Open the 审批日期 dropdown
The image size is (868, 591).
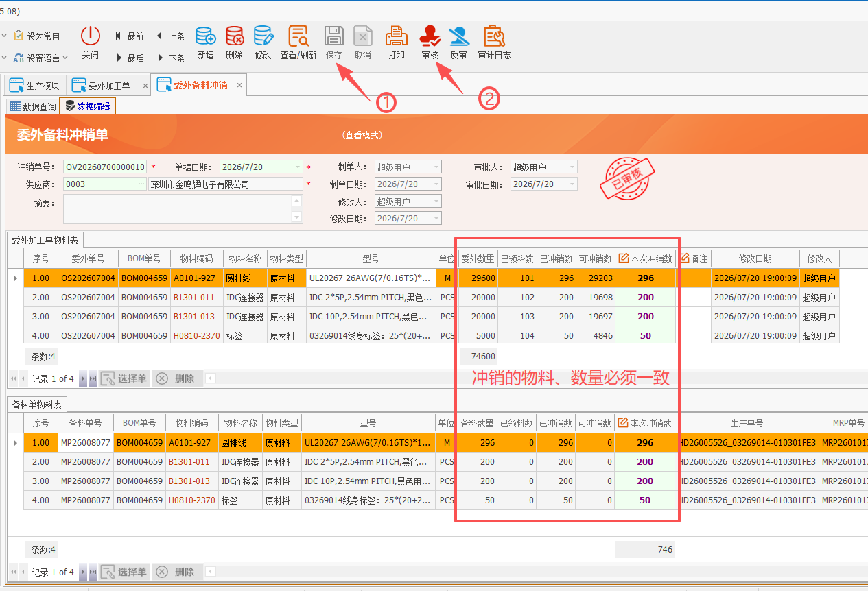572,184
